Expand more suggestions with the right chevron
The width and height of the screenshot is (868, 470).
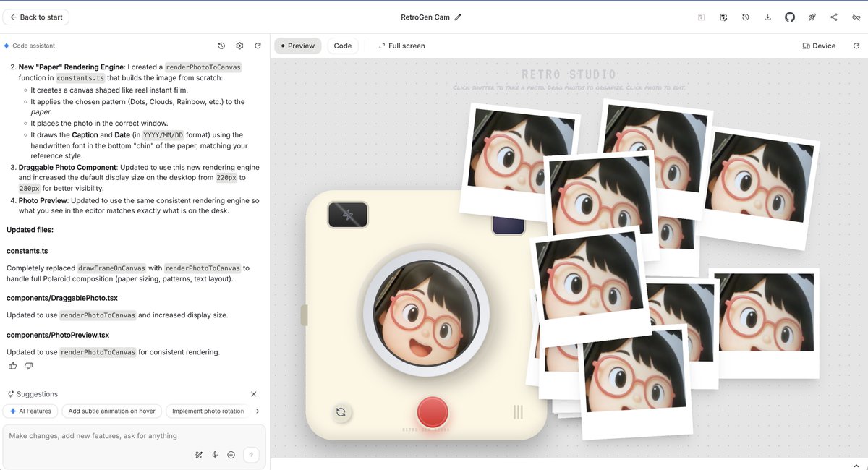tap(258, 411)
